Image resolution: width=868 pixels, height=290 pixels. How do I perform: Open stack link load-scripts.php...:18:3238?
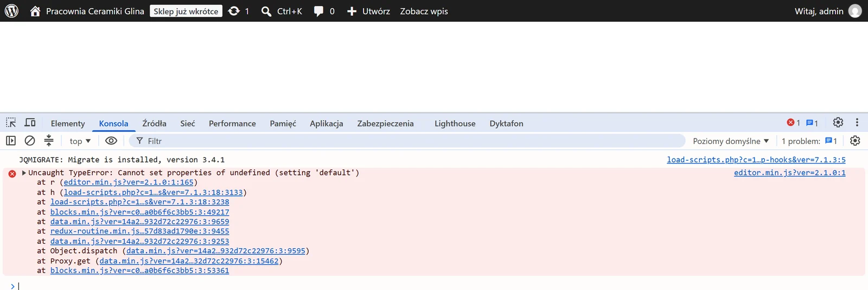[140, 202]
